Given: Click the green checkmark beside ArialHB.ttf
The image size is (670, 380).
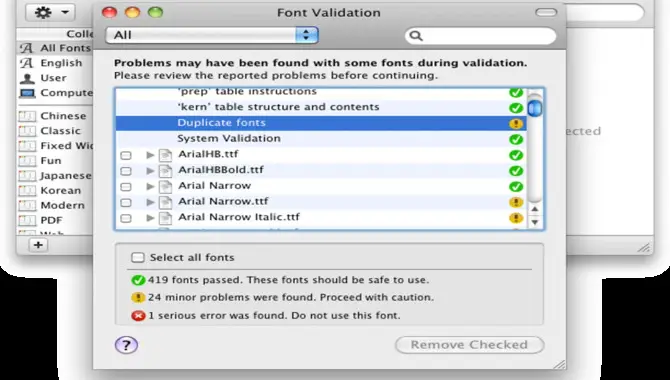Looking at the screenshot, I should (x=516, y=155).
